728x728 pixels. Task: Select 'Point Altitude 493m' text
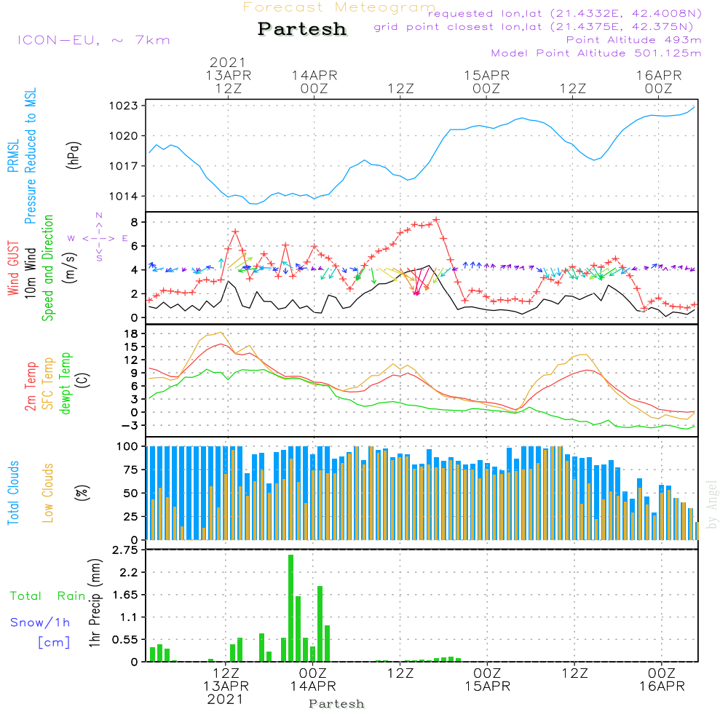tap(634, 40)
